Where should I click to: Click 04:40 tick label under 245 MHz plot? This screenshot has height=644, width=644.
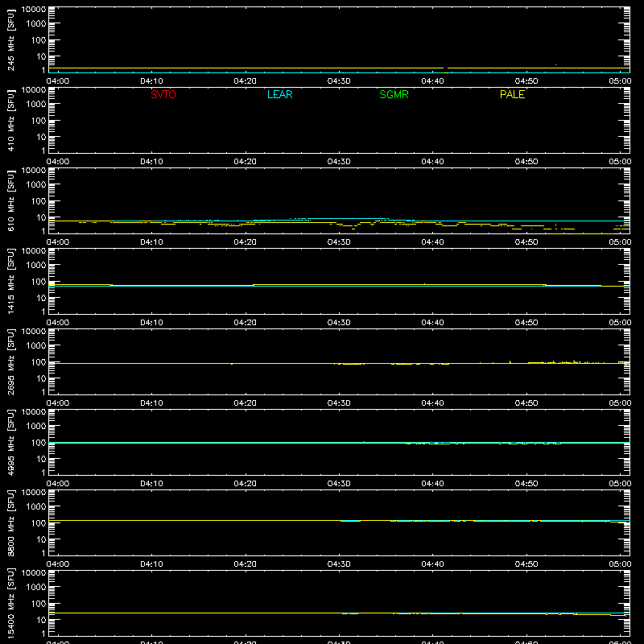point(432,81)
